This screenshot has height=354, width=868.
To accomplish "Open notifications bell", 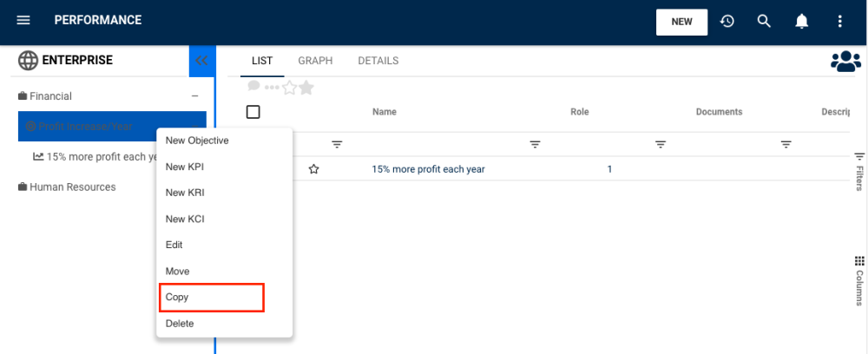I will [x=802, y=21].
